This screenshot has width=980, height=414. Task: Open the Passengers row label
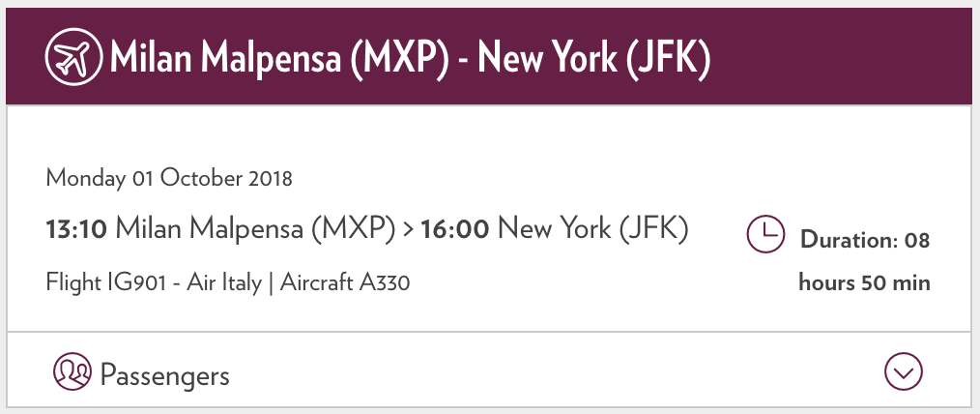(165, 376)
